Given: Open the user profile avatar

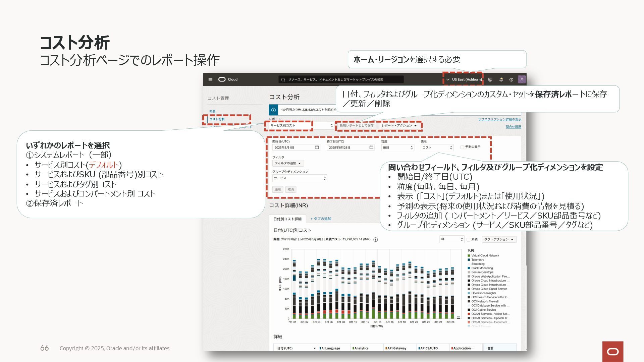Looking at the screenshot, I should 522,79.
